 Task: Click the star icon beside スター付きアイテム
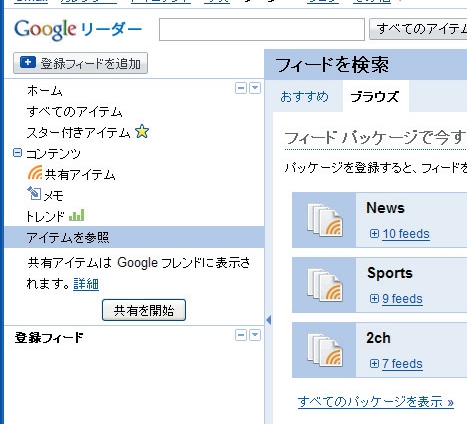point(142,132)
